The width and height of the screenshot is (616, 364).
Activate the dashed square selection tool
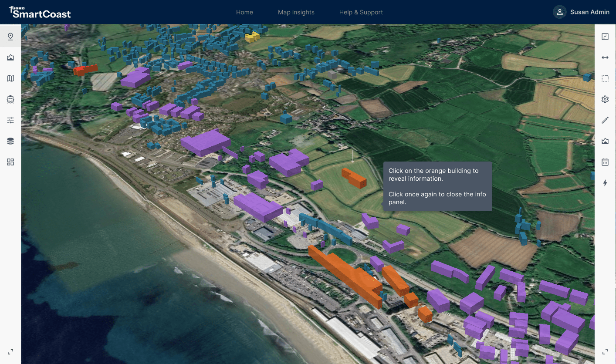click(605, 78)
